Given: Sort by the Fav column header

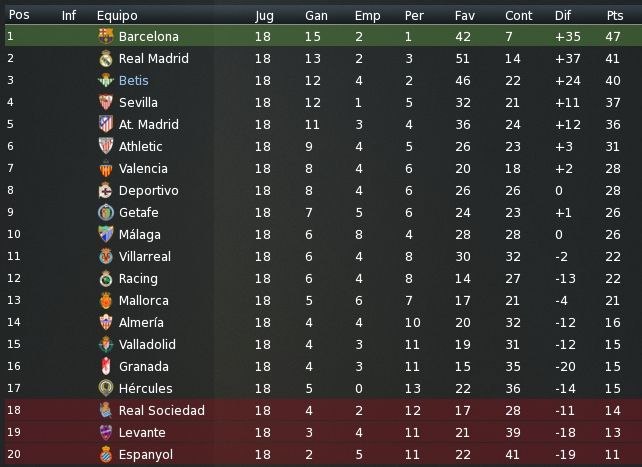Looking at the screenshot, I should 465,16.
